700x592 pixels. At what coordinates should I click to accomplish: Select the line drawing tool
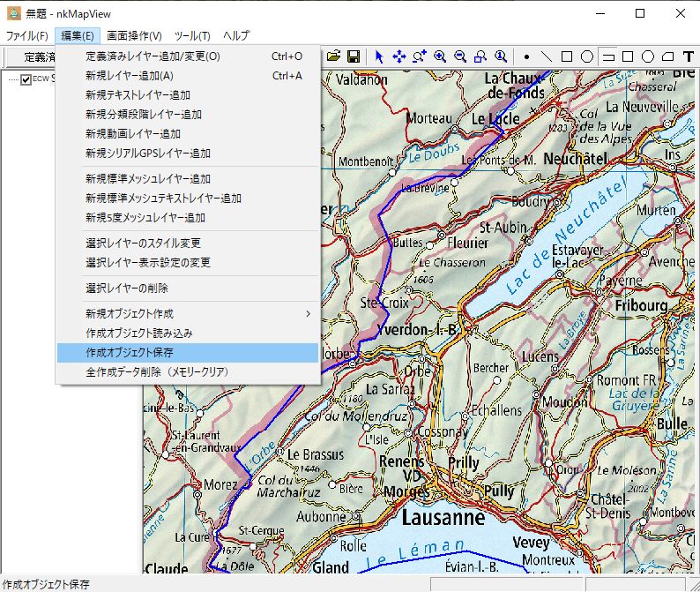(x=547, y=56)
